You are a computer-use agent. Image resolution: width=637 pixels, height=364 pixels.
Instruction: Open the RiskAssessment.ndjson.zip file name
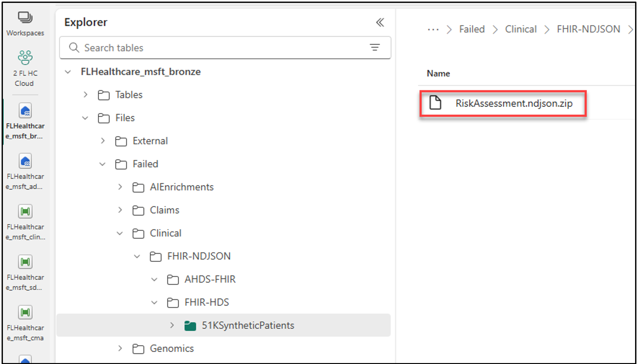pyautogui.click(x=514, y=103)
